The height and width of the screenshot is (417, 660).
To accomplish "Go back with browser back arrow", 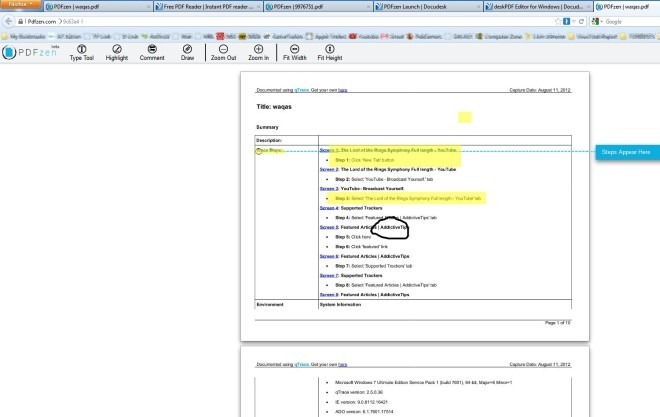I will 8,21.
